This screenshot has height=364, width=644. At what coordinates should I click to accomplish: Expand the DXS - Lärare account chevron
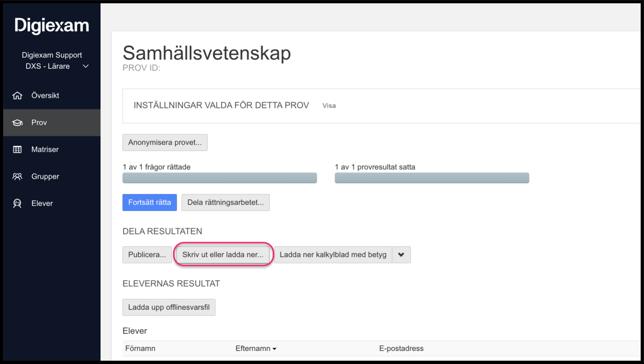pyautogui.click(x=86, y=67)
